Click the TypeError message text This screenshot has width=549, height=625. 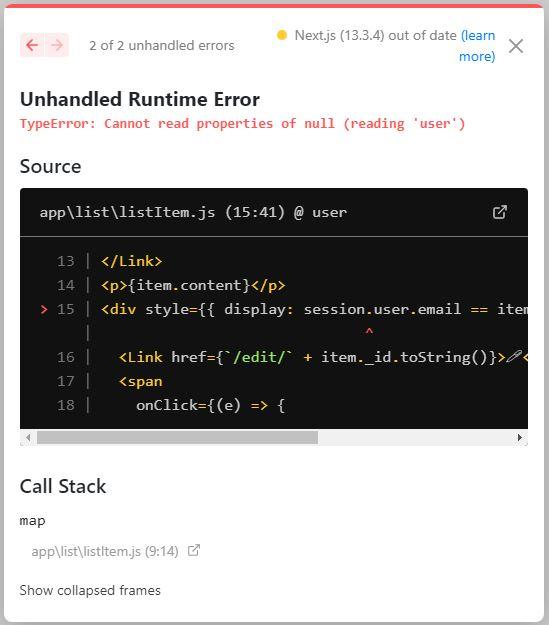tap(243, 124)
